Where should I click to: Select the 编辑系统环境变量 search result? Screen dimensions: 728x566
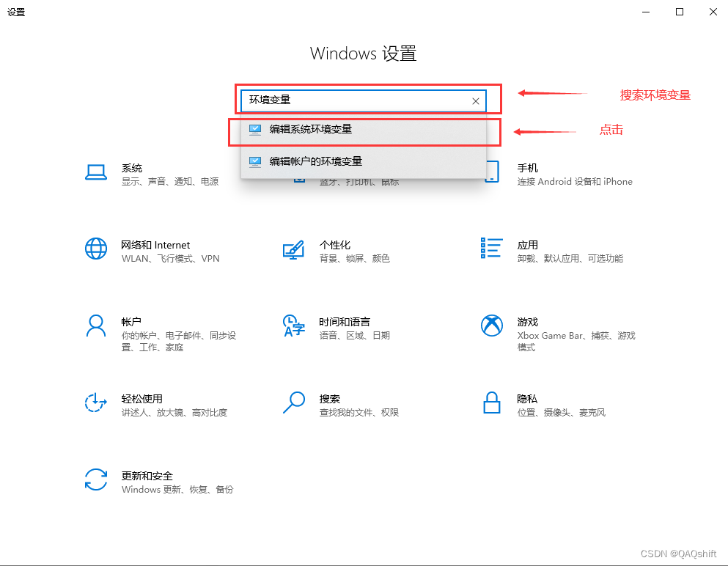(x=363, y=130)
